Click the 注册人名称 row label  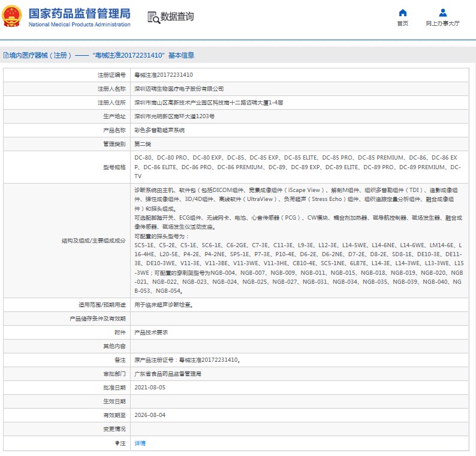coord(112,89)
